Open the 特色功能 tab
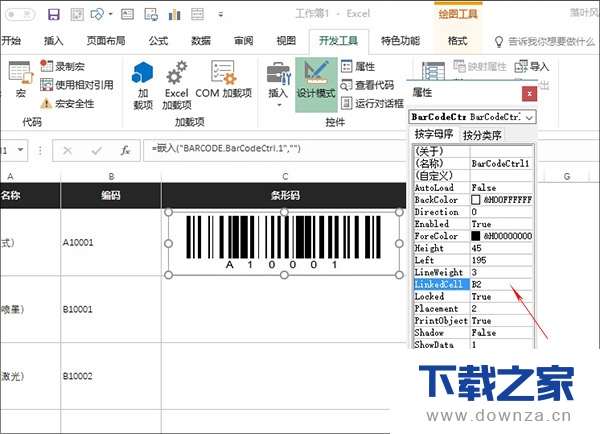Image resolution: width=600 pixels, height=434 pixels. (400, 41)
